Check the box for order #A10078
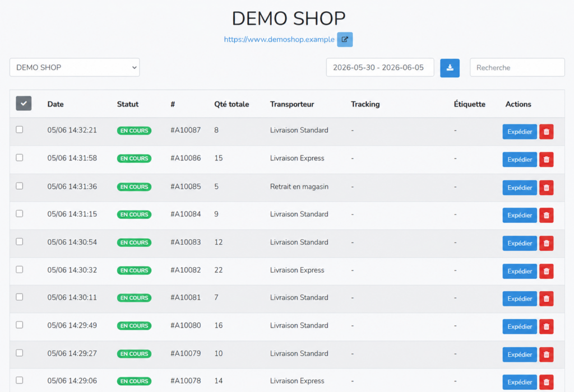 (x=20, y=380)
